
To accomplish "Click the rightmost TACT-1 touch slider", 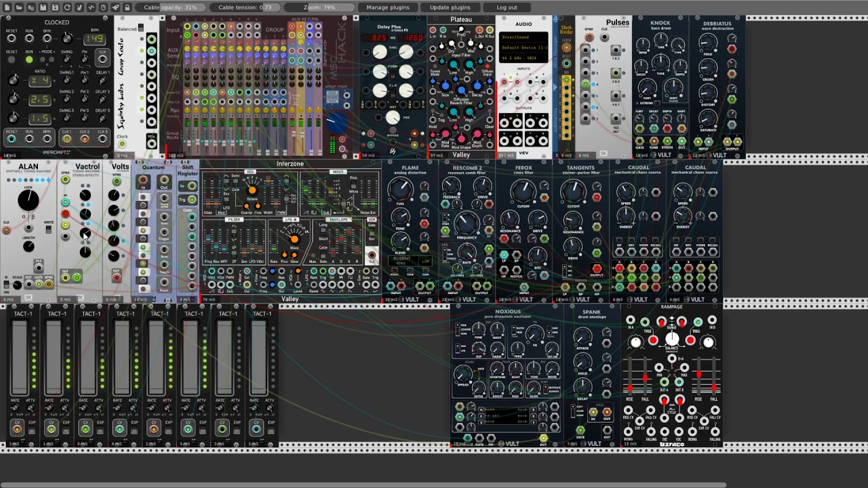I will click(258, 357).
